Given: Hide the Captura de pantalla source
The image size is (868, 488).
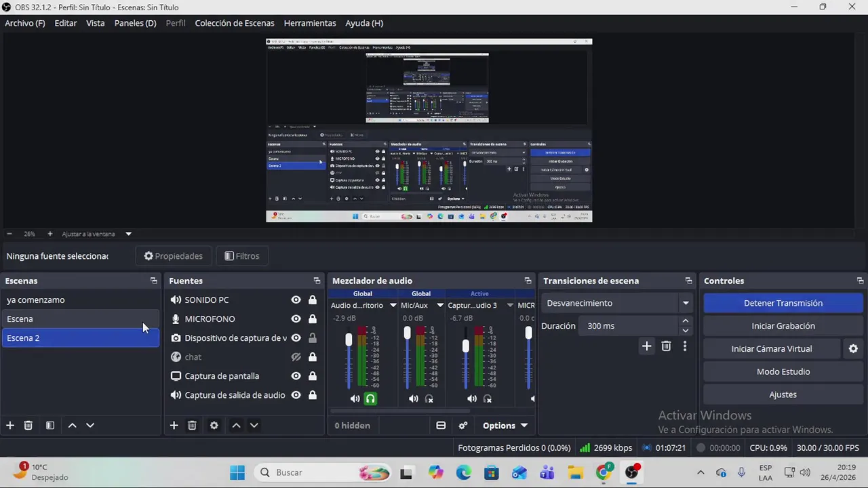Looking at the screenshot, I should point(296,375).
